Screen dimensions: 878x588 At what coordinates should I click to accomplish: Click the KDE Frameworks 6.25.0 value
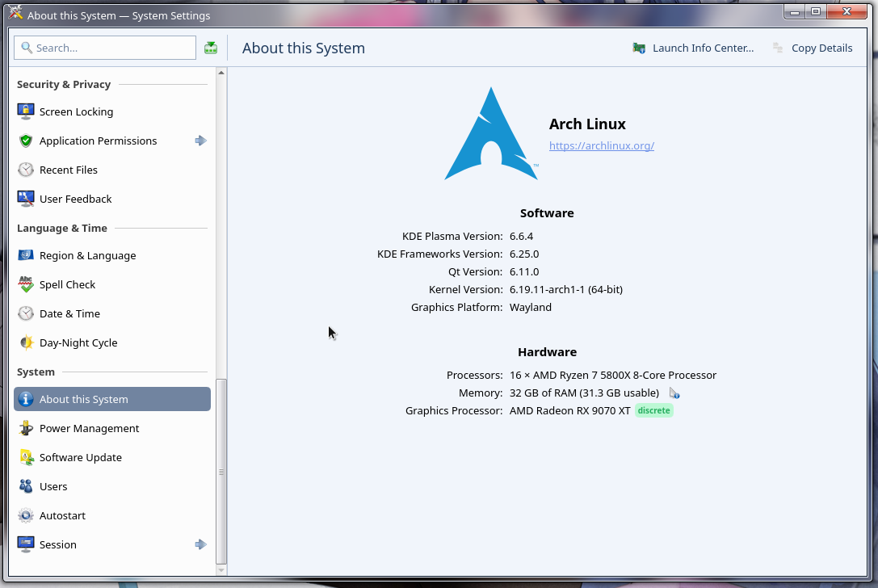[x=524, y=254]
